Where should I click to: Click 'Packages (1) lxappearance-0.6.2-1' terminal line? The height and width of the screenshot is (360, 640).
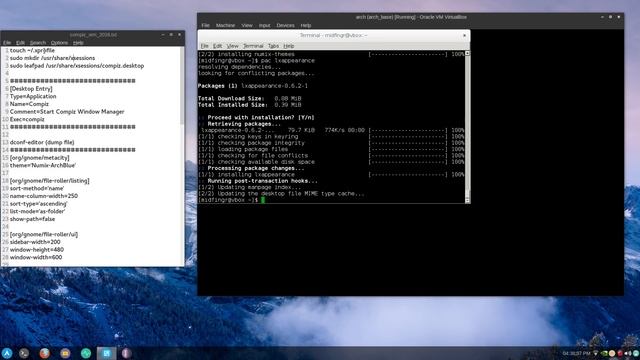point(253,86)
